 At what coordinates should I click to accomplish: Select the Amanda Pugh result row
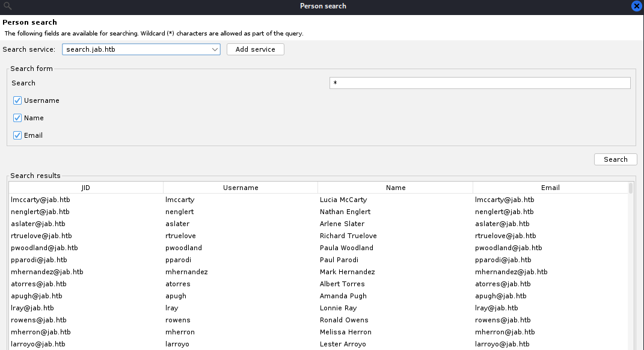318,296
